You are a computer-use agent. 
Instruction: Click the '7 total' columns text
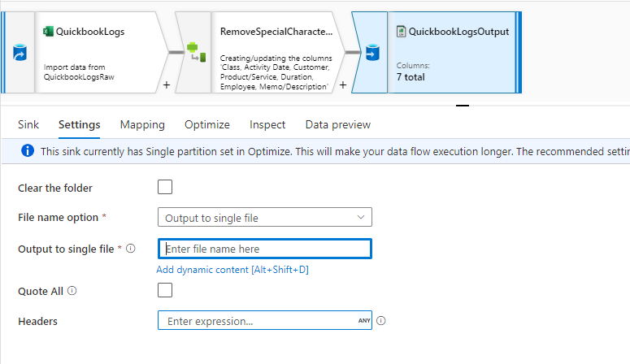pyautogui.click(x=411, y=77)
